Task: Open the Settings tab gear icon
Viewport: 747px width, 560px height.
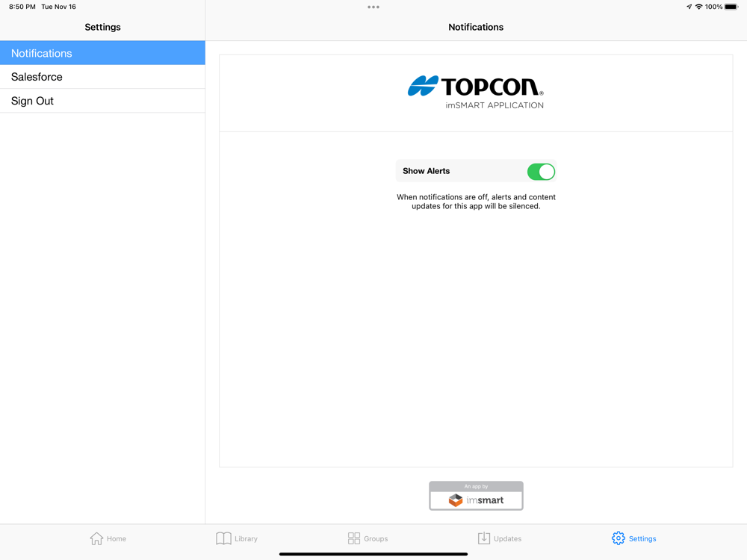Action: pos(618,538)
